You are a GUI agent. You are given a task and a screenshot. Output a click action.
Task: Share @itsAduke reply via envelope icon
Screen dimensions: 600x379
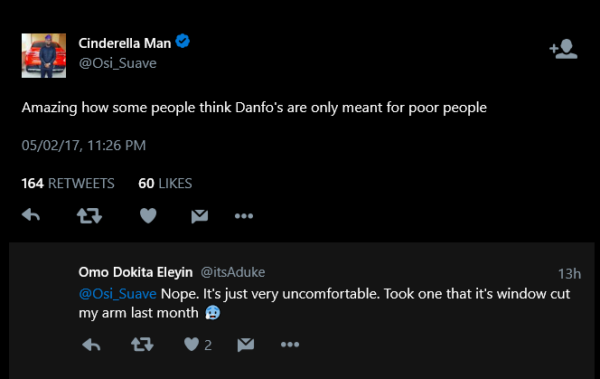click(x=246, y=345)
